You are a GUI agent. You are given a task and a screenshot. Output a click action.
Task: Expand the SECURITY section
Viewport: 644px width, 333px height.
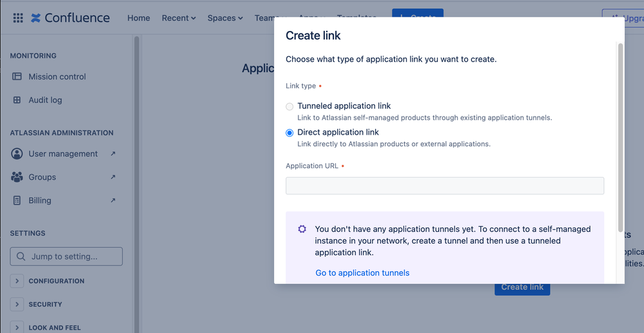click(17, 304)
